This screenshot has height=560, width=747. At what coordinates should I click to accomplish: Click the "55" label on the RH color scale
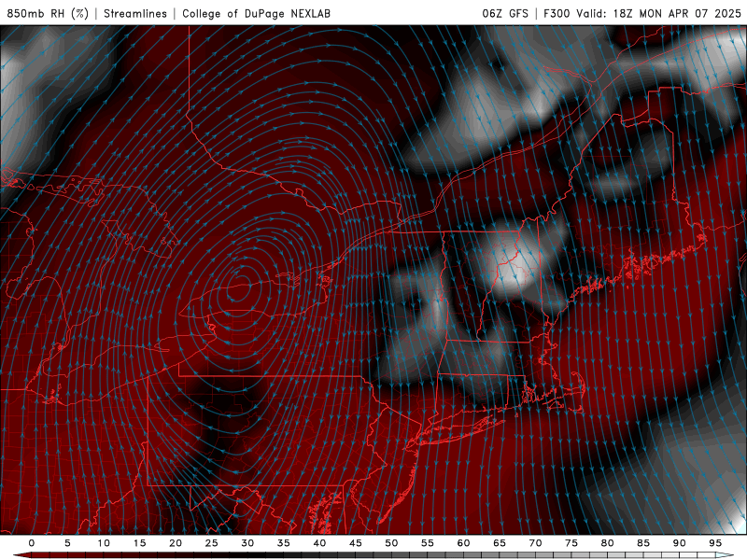pos(428,543)
